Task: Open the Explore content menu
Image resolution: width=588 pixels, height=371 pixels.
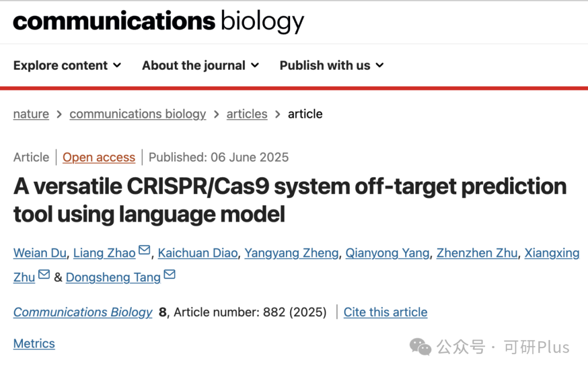Action: point(68,65)
